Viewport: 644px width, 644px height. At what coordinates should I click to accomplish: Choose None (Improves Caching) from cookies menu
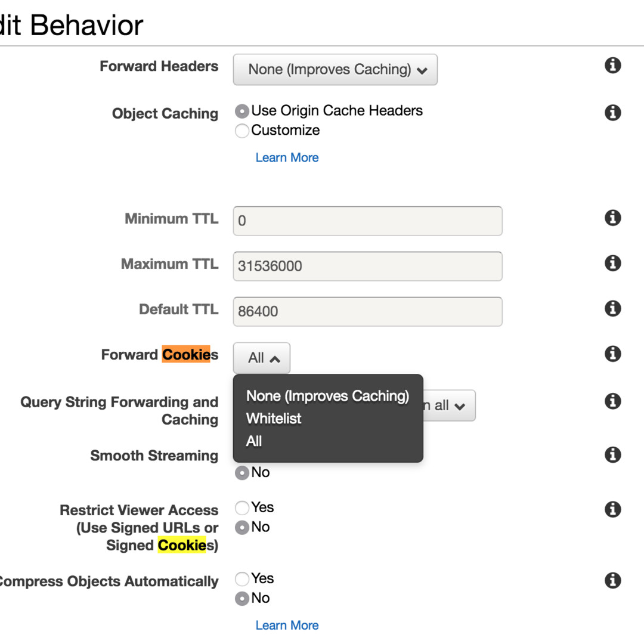point(327,396)
